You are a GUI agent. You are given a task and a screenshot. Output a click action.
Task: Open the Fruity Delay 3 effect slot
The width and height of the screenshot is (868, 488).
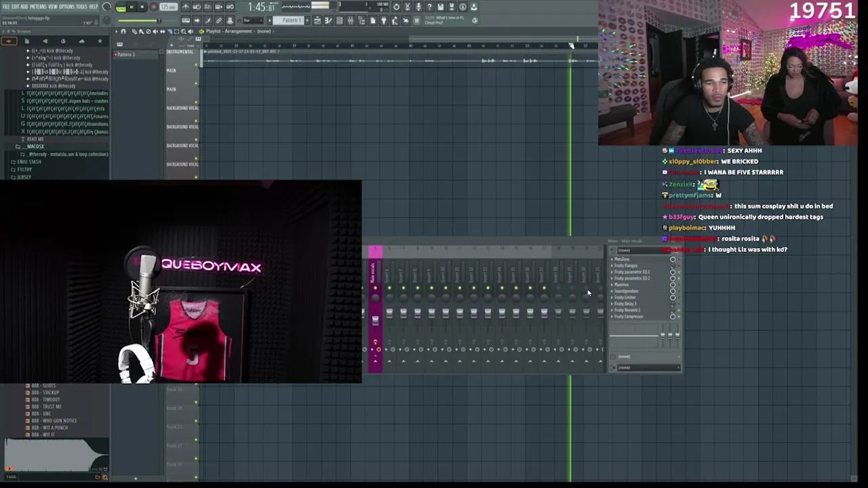624,304
